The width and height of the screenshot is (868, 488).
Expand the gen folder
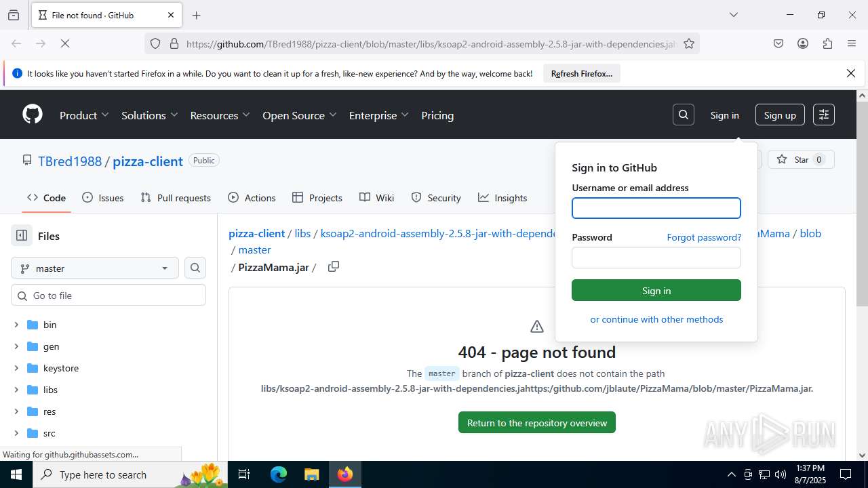[x=16, y=346]
